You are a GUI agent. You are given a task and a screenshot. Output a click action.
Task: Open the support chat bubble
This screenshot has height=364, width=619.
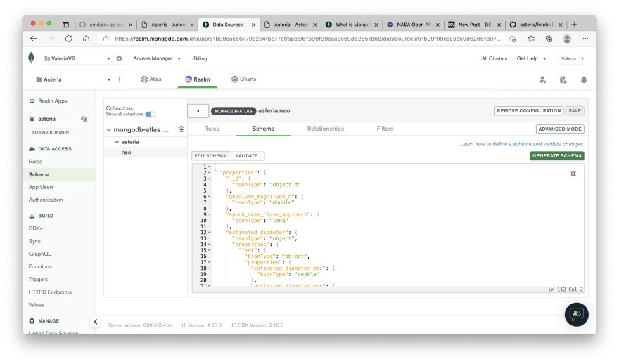[576, 314]
